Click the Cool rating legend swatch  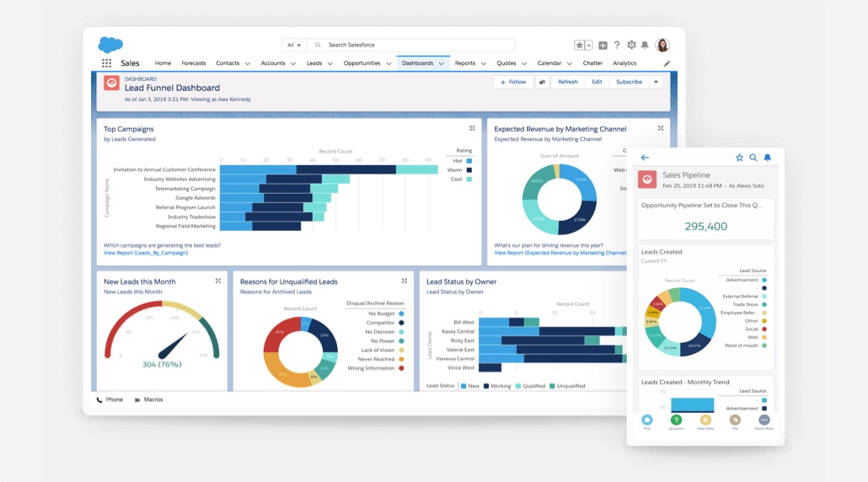pyautogui.click(x=469, y=179)
